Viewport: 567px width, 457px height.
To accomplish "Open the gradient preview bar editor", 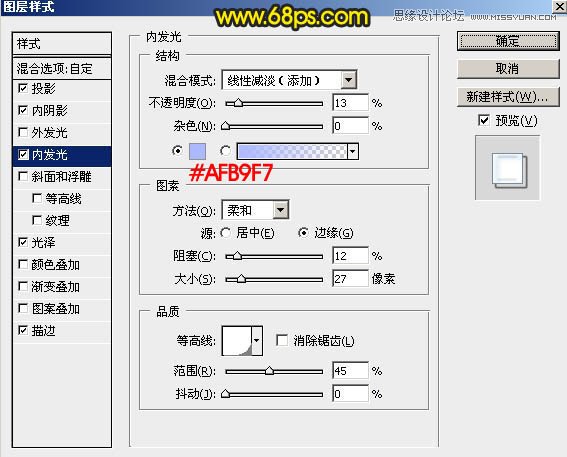I will (x=292, y=151).
